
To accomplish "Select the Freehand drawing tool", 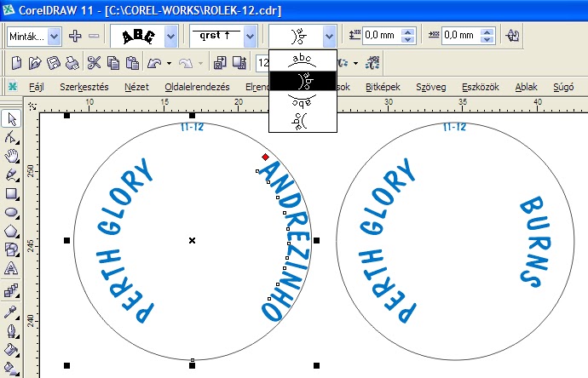I will (x=11, y=175).
